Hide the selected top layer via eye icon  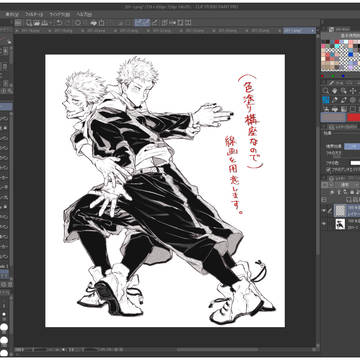pos(323,210)
